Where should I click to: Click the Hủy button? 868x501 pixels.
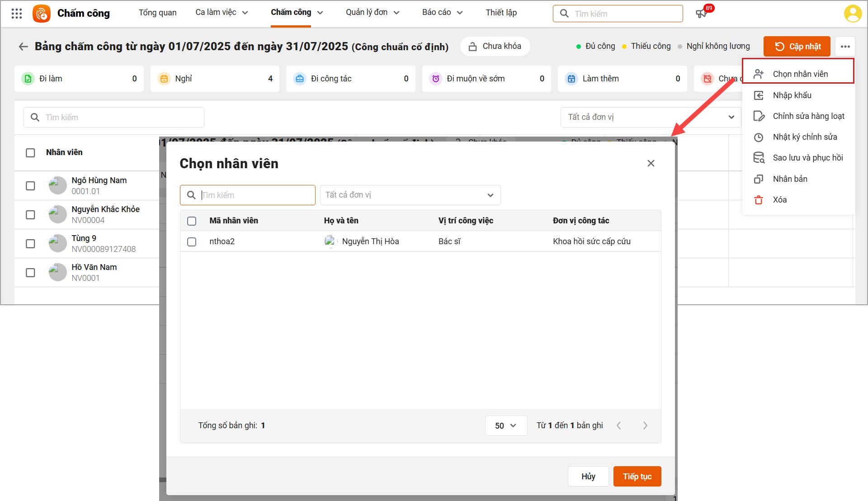coord(588,476)
